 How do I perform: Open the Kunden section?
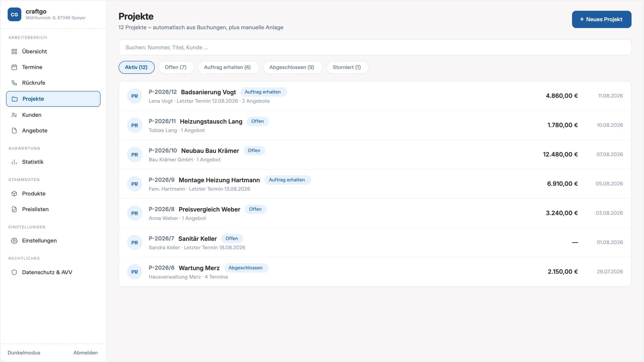[53, 115]
